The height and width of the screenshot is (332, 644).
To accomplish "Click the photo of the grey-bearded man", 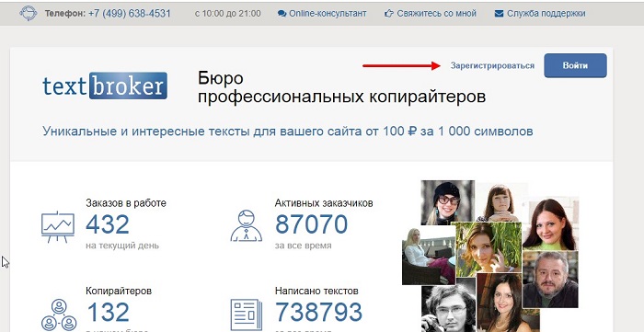I will [x=550, y=280].
